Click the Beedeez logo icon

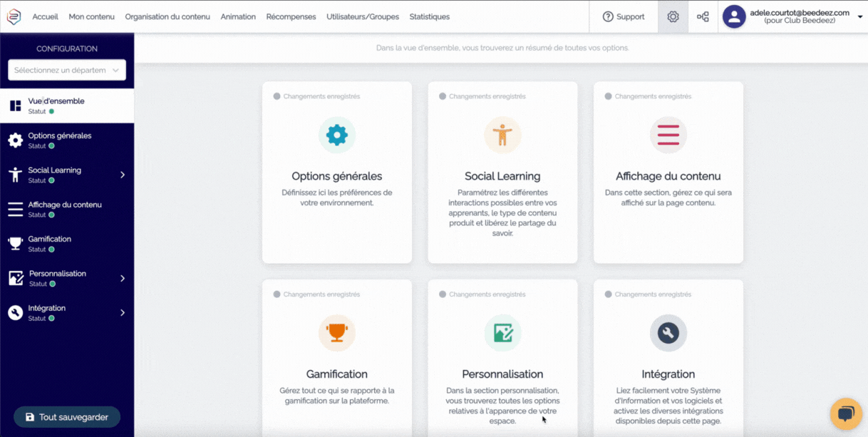pos(14,17)
